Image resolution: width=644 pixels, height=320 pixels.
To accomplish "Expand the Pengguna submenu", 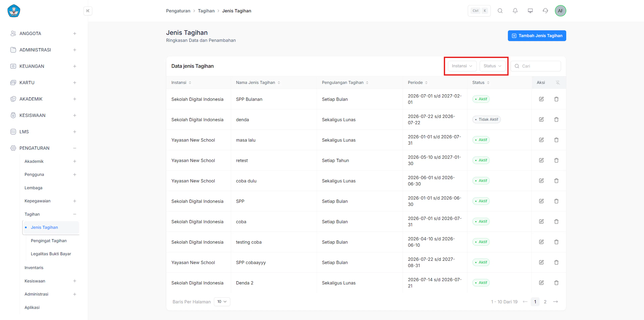I will click(x=74, y=175).
